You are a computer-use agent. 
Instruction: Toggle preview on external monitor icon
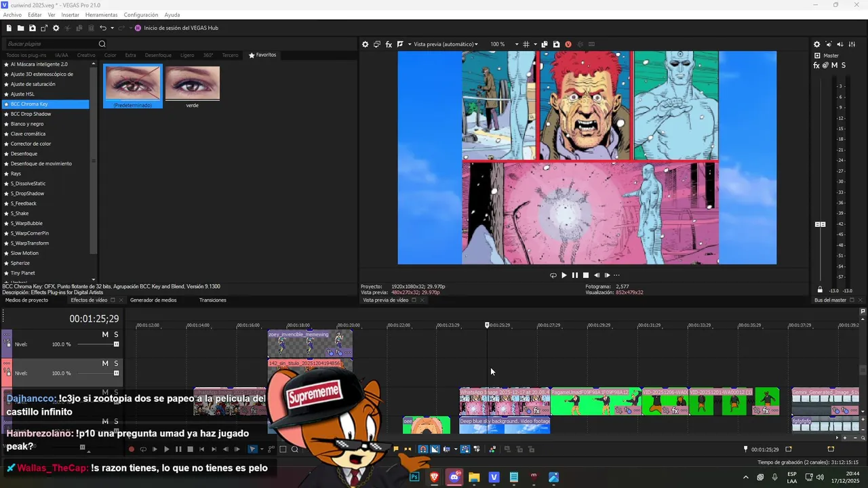[377, 44]
